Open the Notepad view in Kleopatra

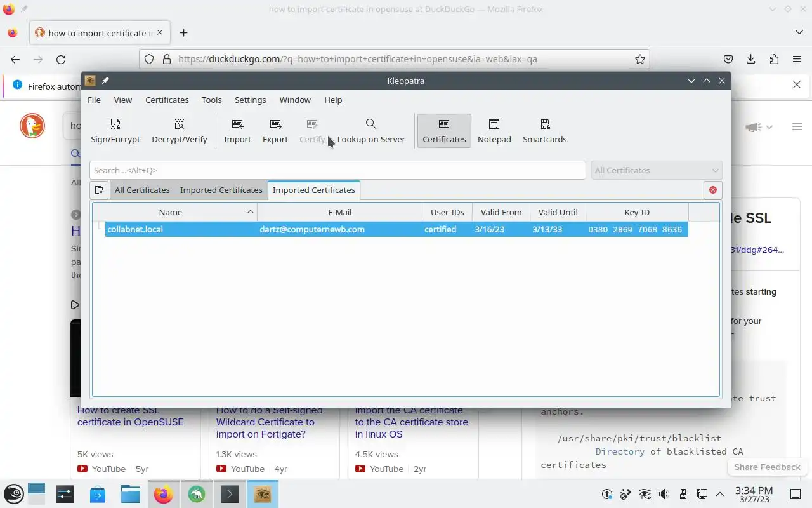(494, 131)
